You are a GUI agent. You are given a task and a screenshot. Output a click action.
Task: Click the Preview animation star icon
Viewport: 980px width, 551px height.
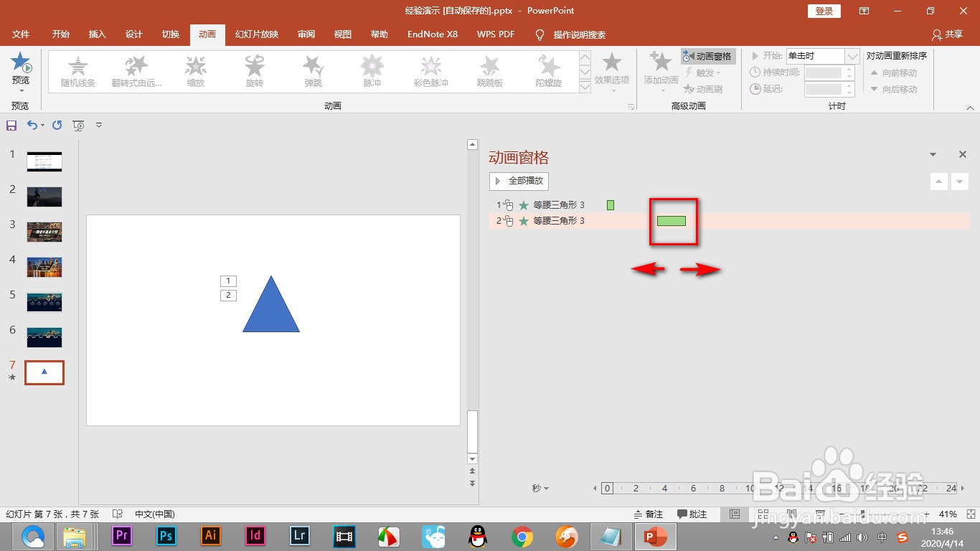[21, 62]
